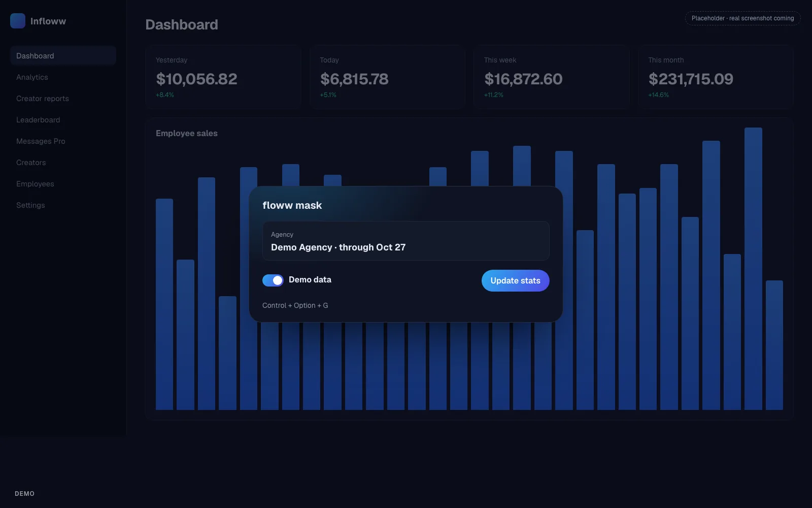Select the Agency field in floww mask
Screen dimensions: 812x508
click(x=406, y=241)
